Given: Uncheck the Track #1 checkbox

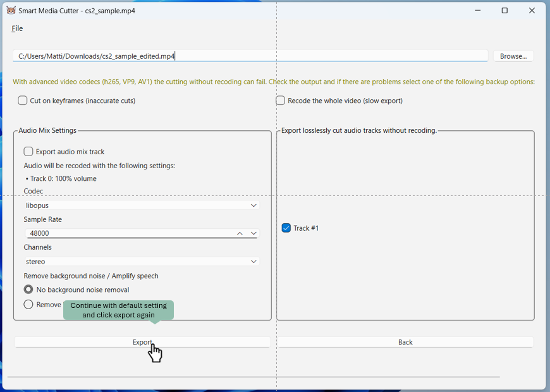Looking at the screenshot, I should [x=286, y=228].
